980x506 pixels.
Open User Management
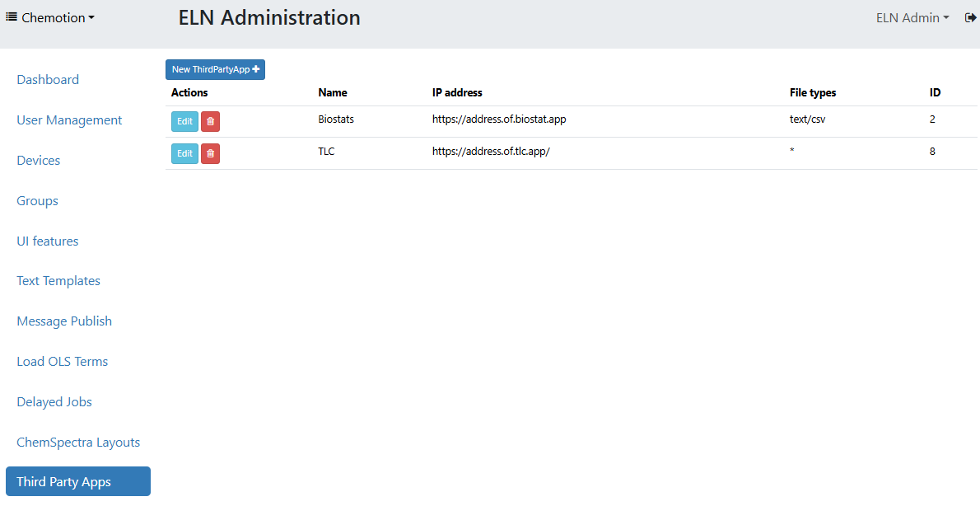(69, 119)
